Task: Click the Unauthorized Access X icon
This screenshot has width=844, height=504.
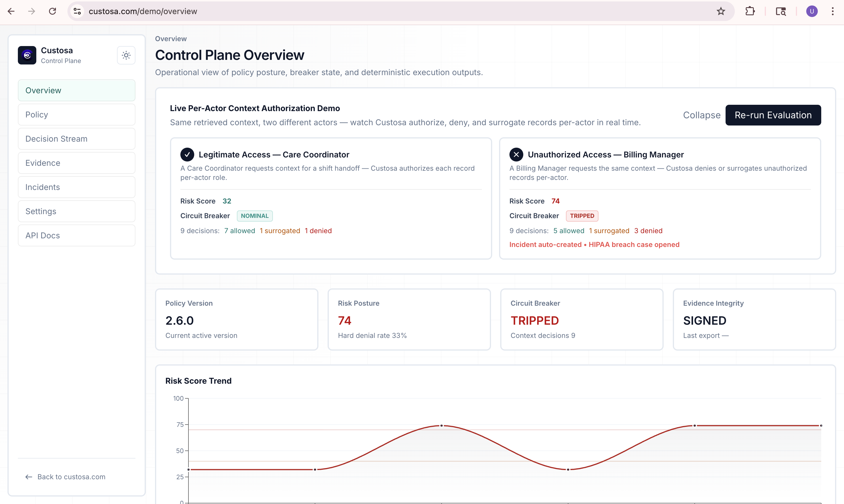Action: coord(516,155)
